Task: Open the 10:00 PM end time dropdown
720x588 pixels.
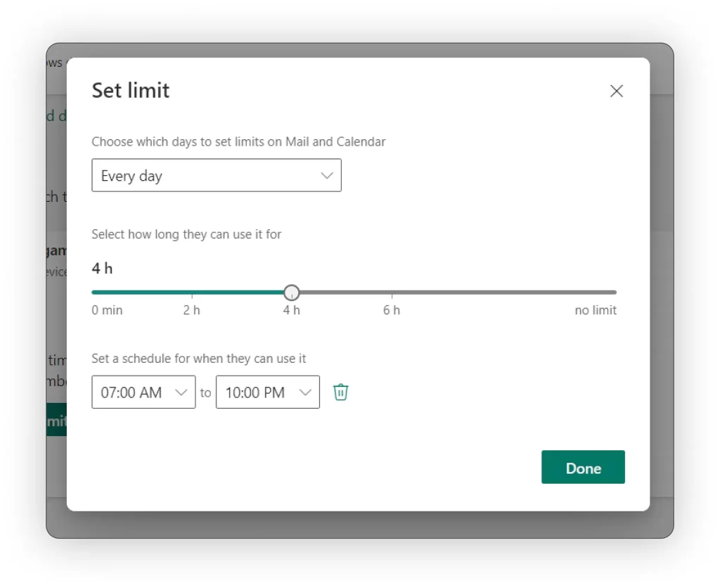Action: [267, 392]
